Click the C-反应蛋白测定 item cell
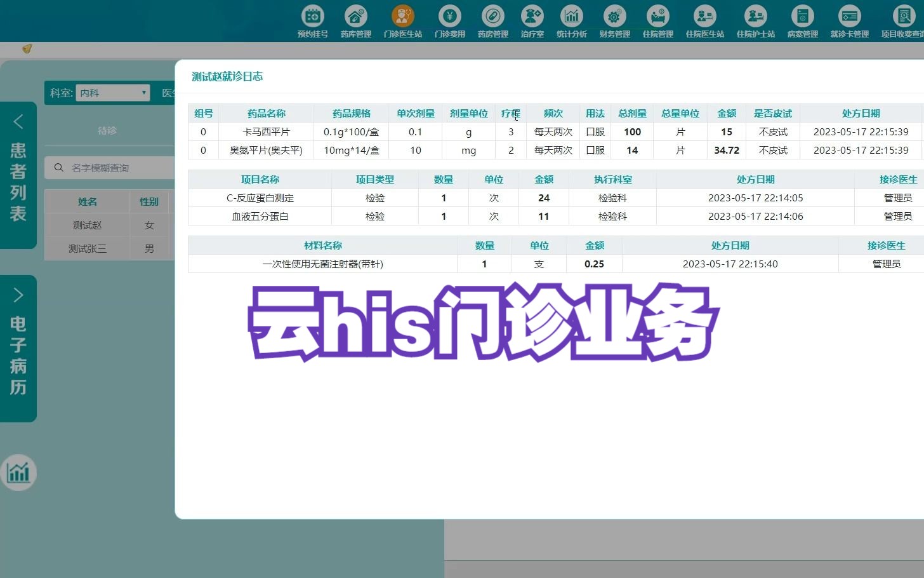Image resolution: width=924 pixels, height=578 pixels. click(x=260, y=198)
